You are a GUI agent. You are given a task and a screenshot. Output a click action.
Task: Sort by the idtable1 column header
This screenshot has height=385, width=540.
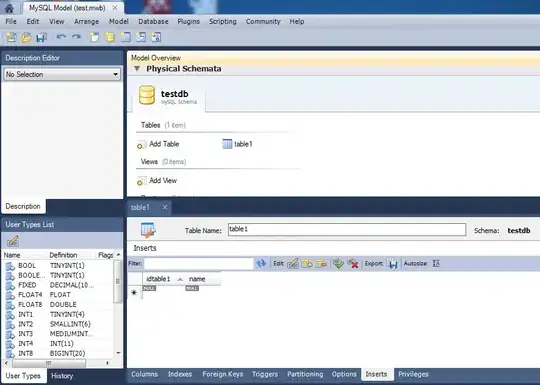coord(164,279)
